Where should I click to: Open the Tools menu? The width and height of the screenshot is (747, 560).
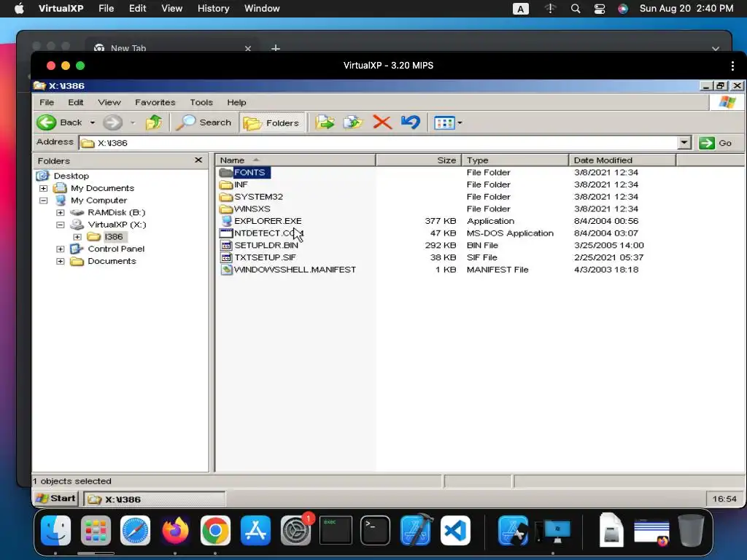[201, 102]
